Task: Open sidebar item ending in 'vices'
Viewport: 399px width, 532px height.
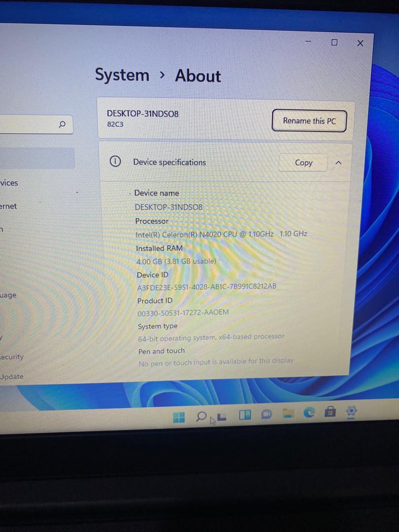Action: click(9, 183)
